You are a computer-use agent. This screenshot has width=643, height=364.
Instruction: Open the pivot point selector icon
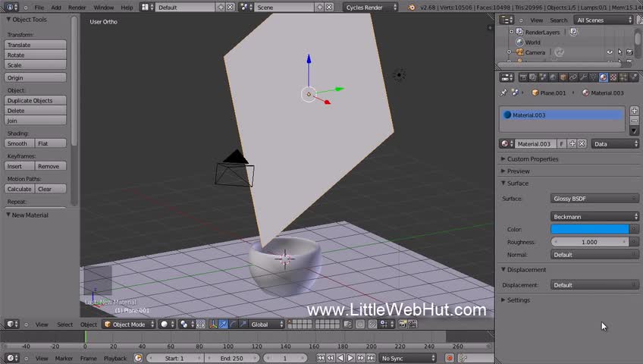tap(187, 325)
